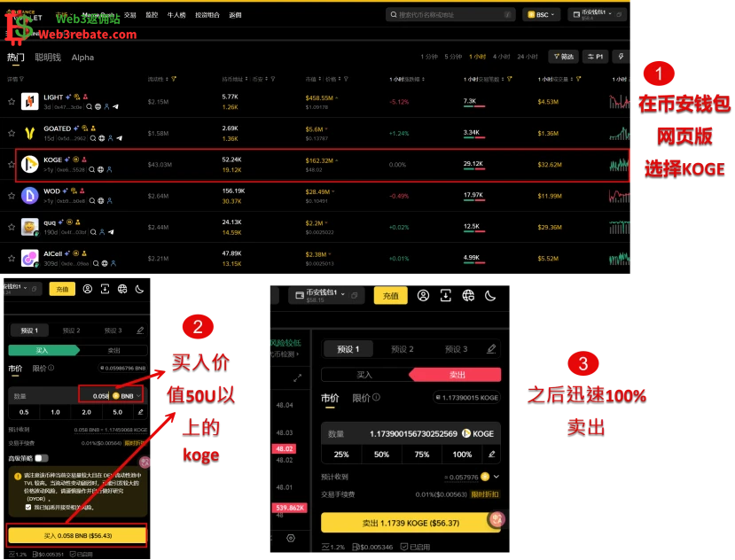Switch to the Alpha tab

[82, 58]
